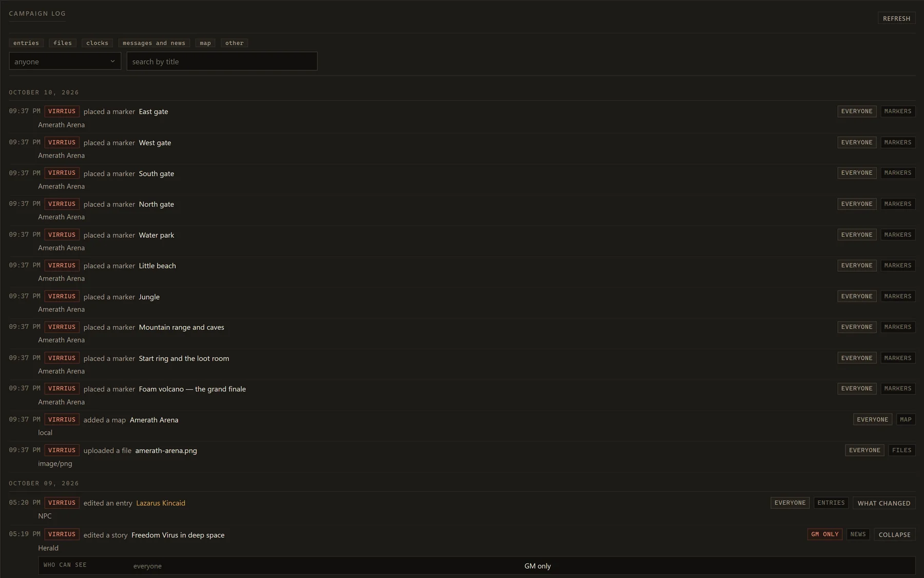Image resolution: width=924 pixels, height=578 pixels.
Task: Open the anyone user dropdown
Action: [65, 61]
